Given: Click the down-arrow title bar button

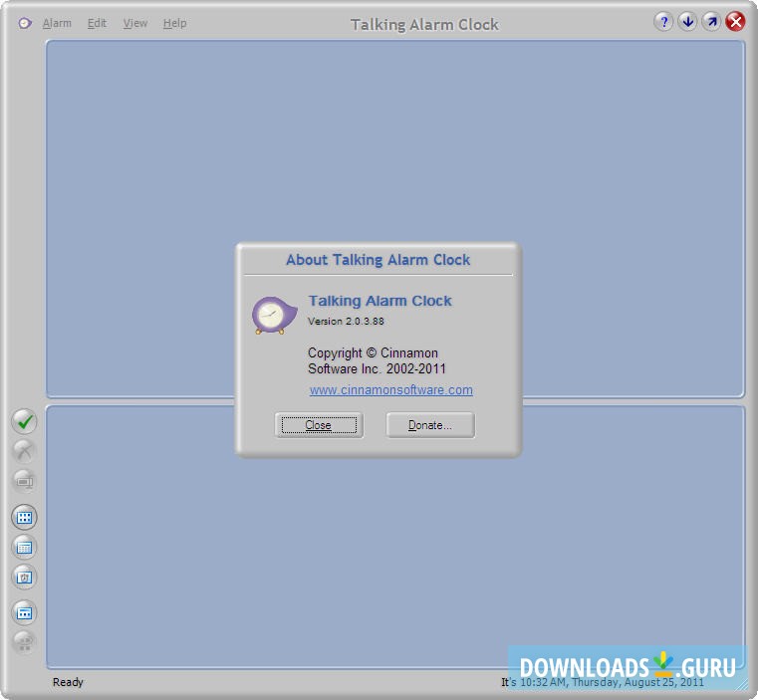Looking at the screenshot, I should (687, 22).
